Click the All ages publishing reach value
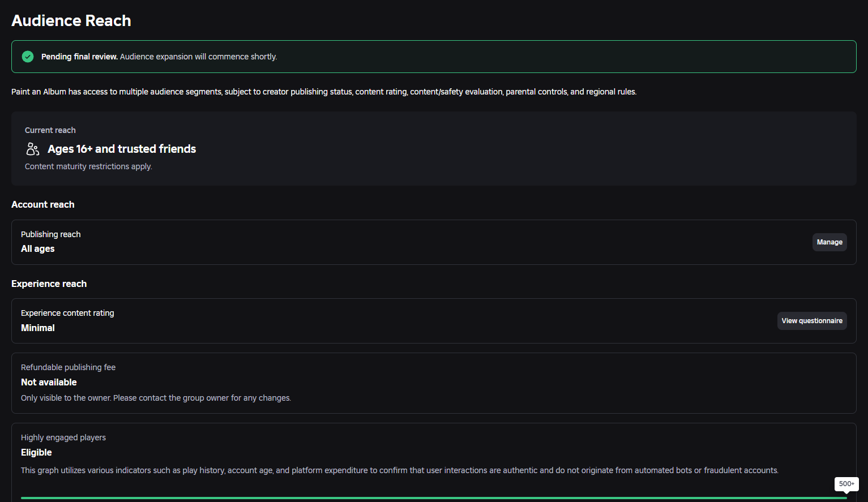The height and width of the screenshot is (502, 868). [38, 248]
